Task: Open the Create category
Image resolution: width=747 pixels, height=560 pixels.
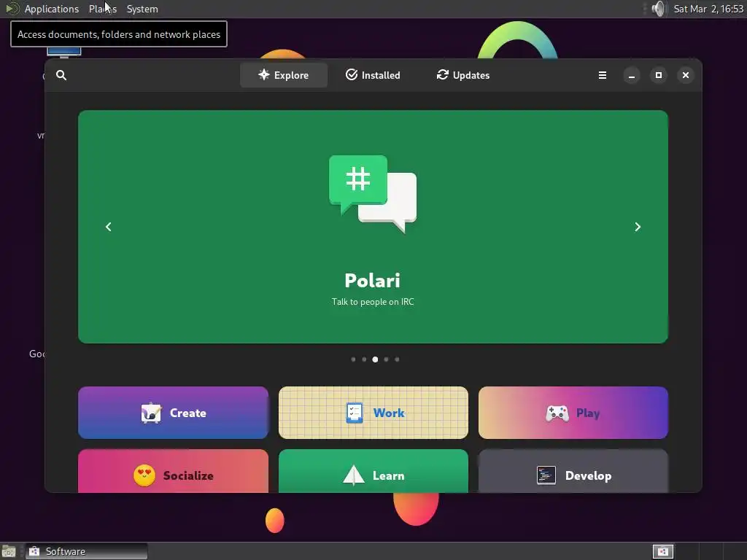Action: (x=174, y=413)
